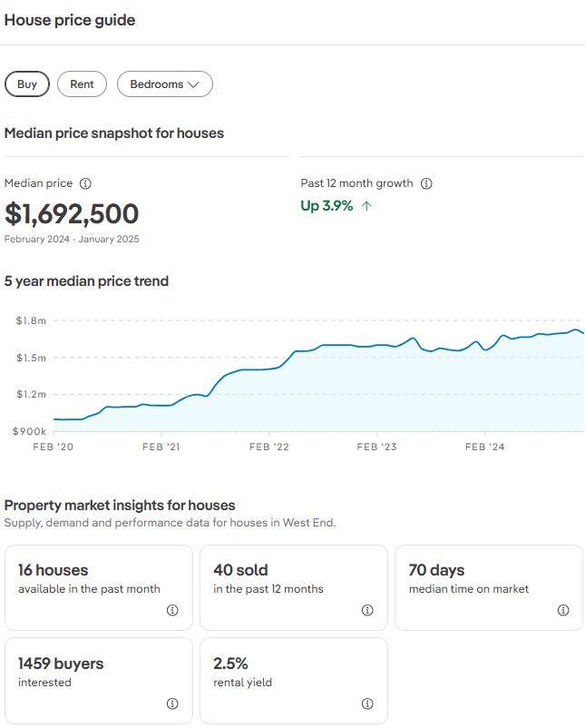This screenshot has height=728, width=585.
Task: Click the chevron in Bedrooms filter
Action: tap(193, 84)
